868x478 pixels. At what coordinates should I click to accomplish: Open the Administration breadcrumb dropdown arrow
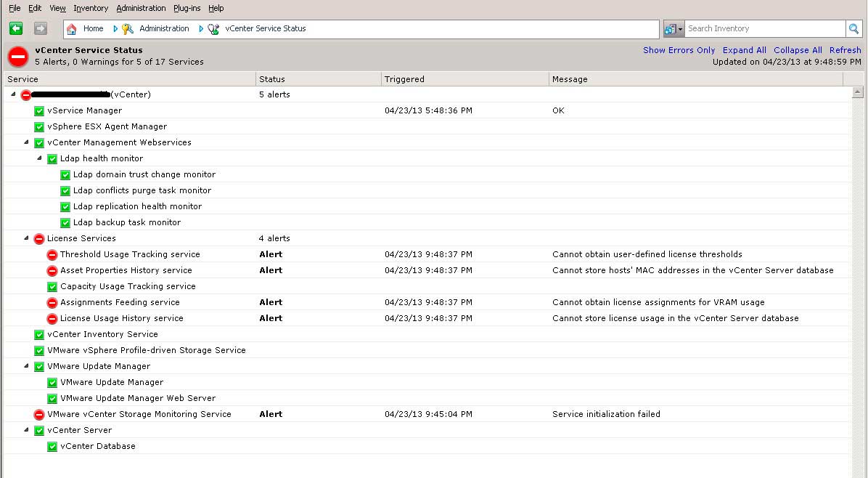pos(201,29)
